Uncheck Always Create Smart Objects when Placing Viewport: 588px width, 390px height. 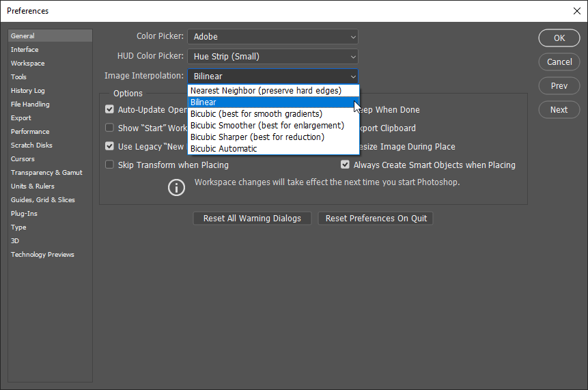(346, 165)
